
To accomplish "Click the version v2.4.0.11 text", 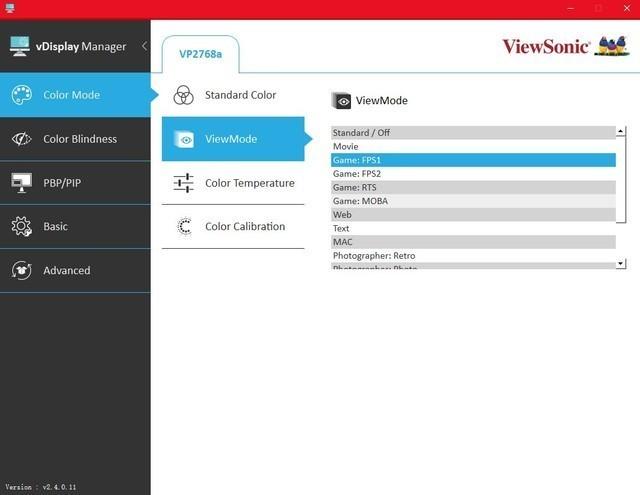I will [x=40, y=487].
